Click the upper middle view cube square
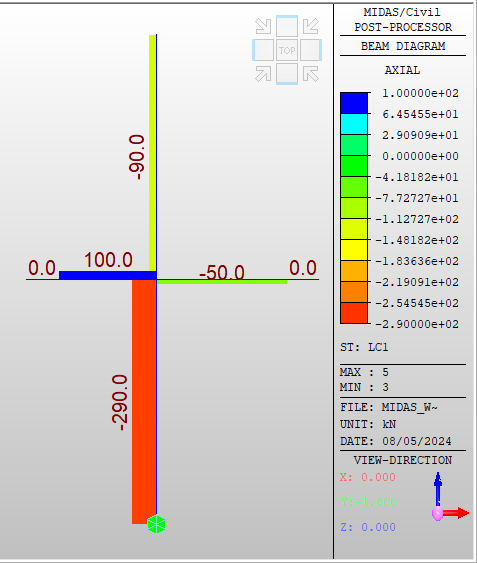Viewport: 477px width, 563px height. point(287,26)
